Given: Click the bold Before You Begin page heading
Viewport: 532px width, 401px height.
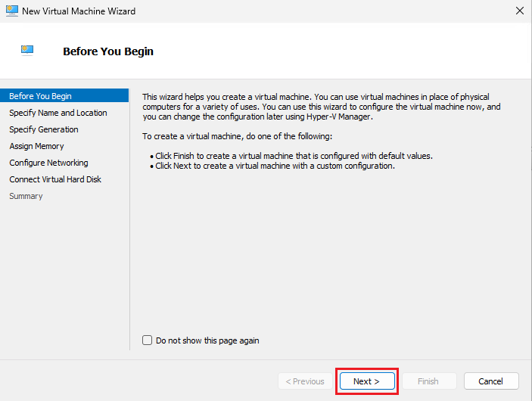Looking at the screenshot, I should tap(108, 51).
